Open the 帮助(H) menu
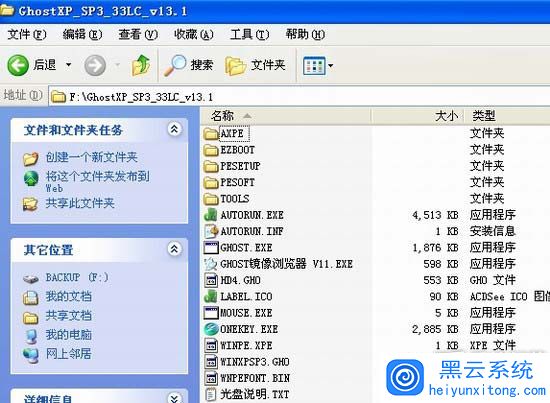550x403 pixels. point(305,34)
